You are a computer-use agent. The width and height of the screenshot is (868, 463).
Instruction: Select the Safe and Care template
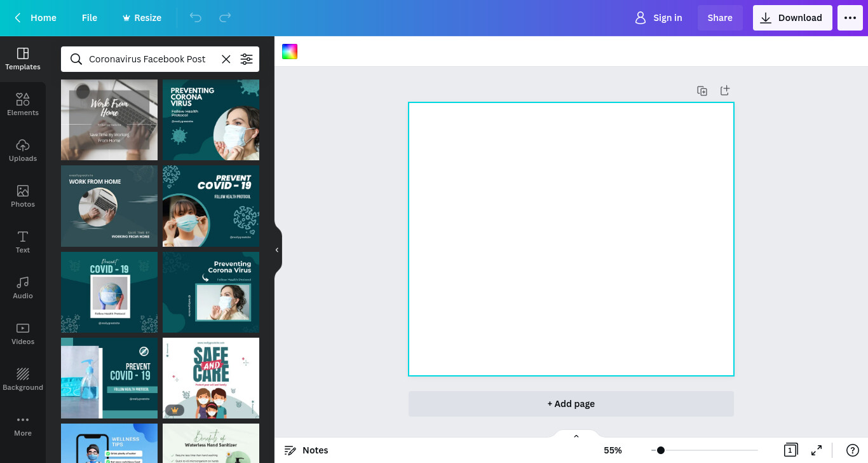tap(211, 378)
